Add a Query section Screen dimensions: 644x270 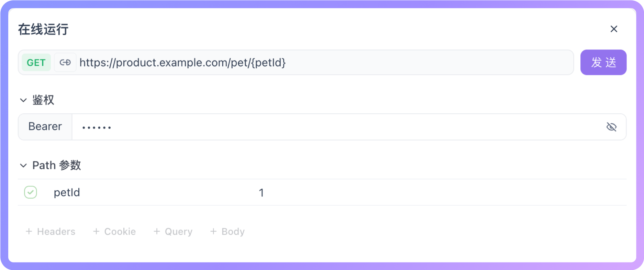point(173,232)
